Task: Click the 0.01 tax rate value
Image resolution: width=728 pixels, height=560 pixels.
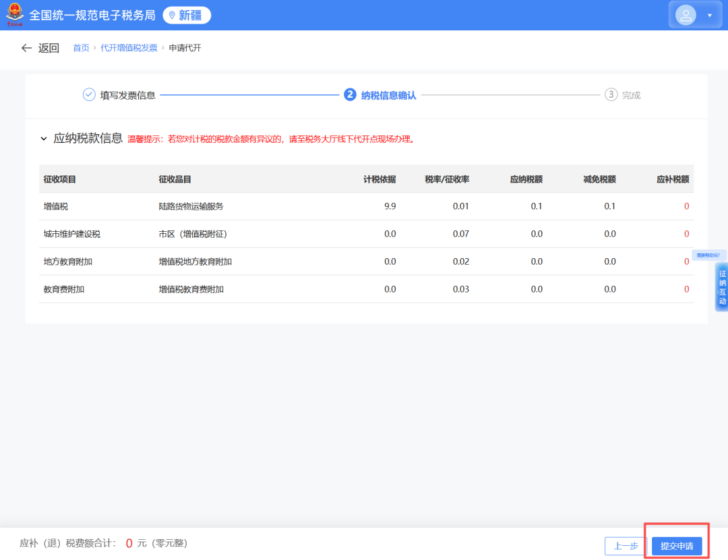Action: coord(460,206)
